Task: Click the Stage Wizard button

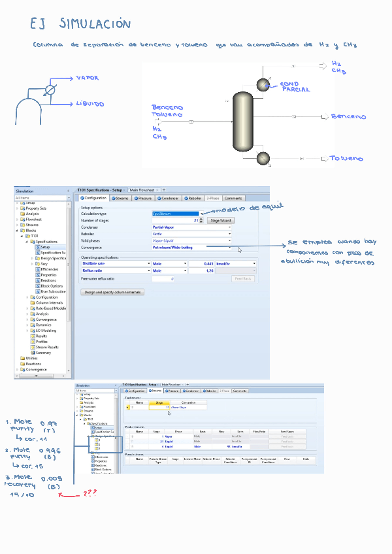Action: tap(220, 221)
